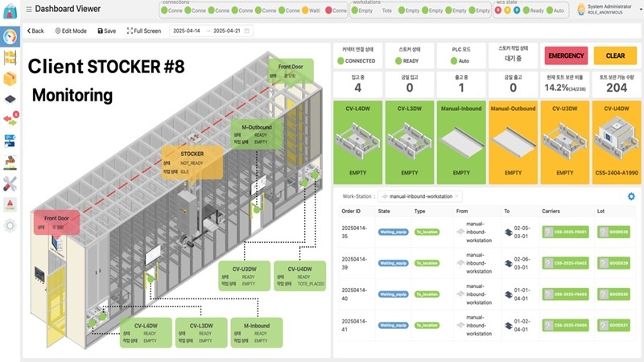Image resolution: width=644 pixels, height=362 pixels.
Task: Click the yellow wcs state counter badge
Action: tap(507, 10)
